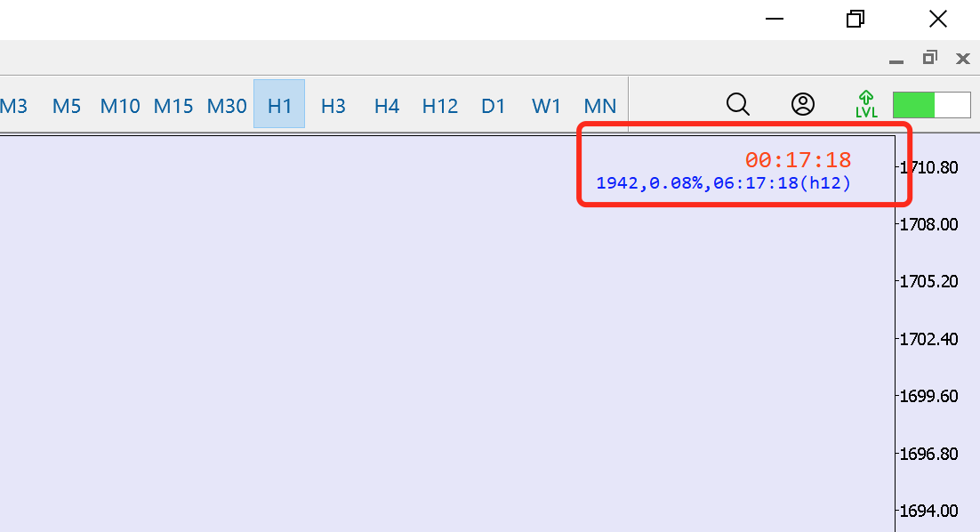The height and width of the screenshot is (532, 980).
Task: Open the search magnifier icon
Action: [738, 105]
